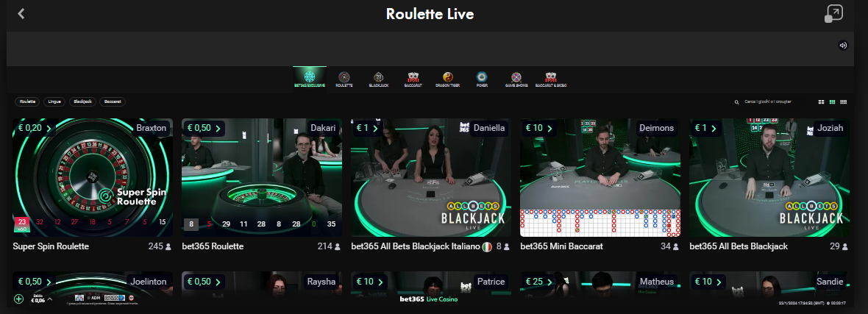Image resolution: width=868 pixels, height=314 pixels.
Task: Switch to medium grid view
Action: (832, 102)
